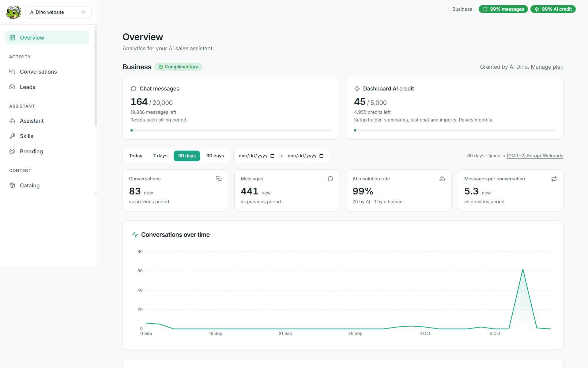Viewport: 588px width, 368px height.
Task: Click the AI resolution rate robot icon
Action: (442, 179)
